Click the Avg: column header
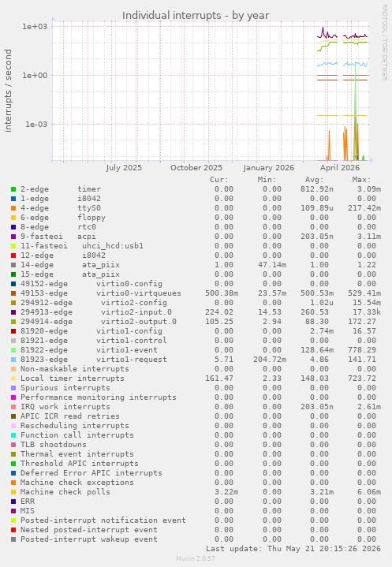The image size is (392, 567). pyautogui.click(x=314, y=180)
